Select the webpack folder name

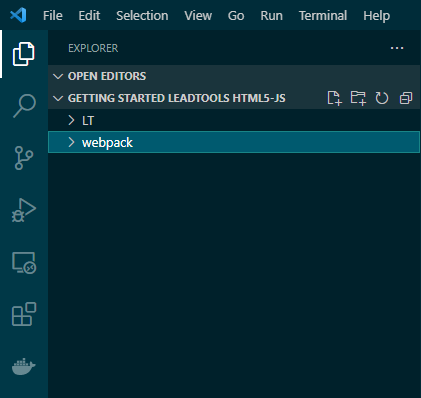[x=107, y=143]
